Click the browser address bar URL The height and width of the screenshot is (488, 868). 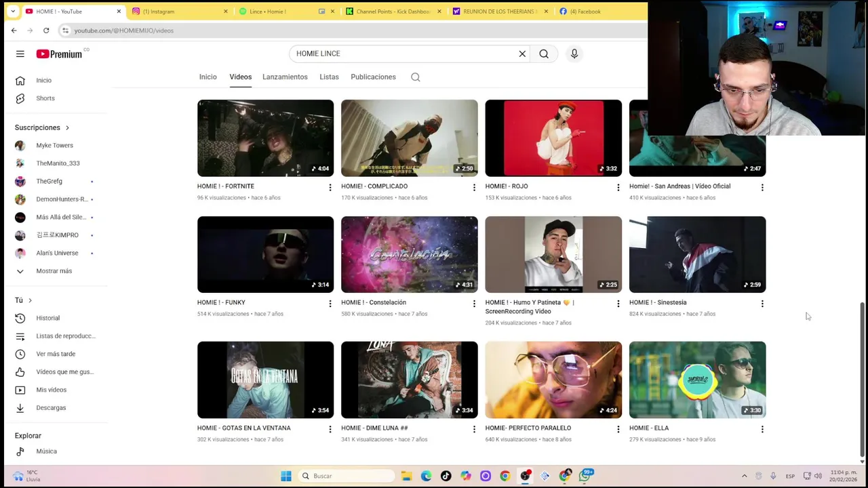(x=124, y=30)
